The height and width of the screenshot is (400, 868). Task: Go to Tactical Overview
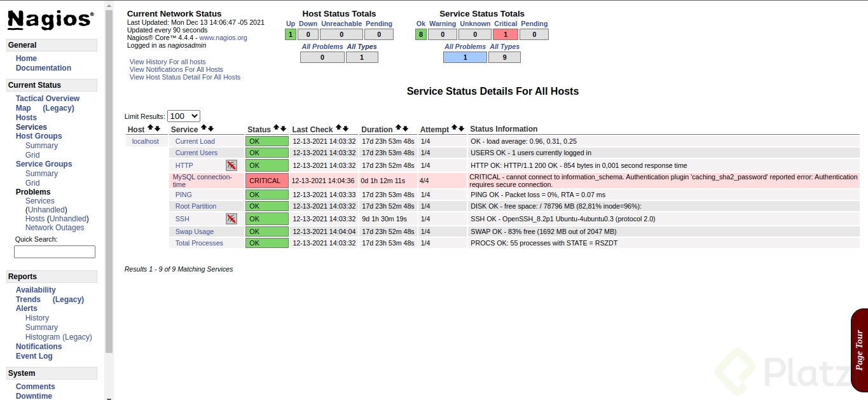point(48,99)
